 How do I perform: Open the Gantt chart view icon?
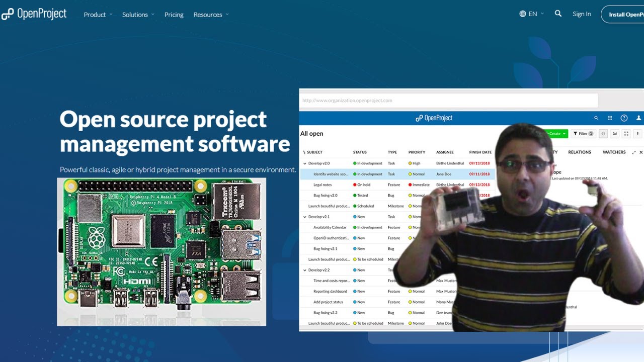[x=614, y=134]
